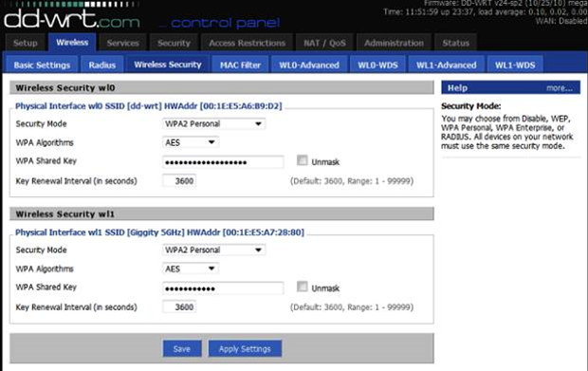Open the Administration tab

point(395,43)
